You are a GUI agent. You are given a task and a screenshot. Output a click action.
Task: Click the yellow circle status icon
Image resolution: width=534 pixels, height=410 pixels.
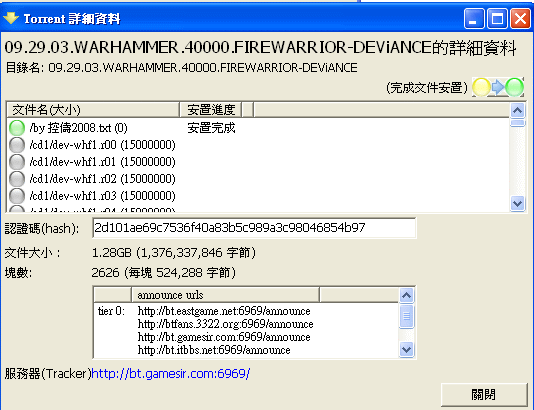pyautogui.click(x=481, y=88)
